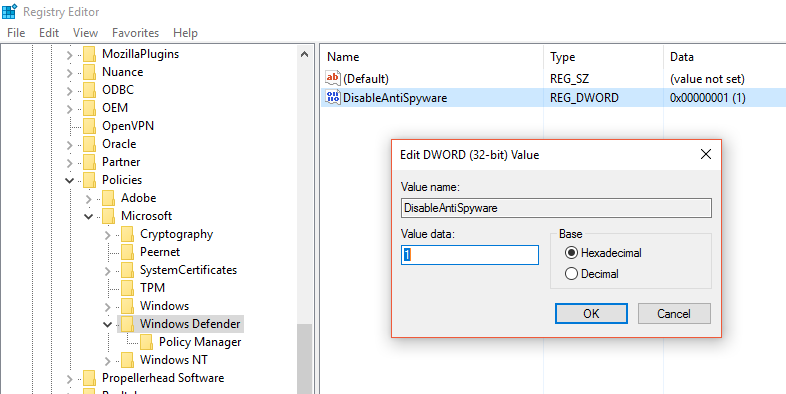
Task: Click the (Default) string value icon
Action: [333, 79]
